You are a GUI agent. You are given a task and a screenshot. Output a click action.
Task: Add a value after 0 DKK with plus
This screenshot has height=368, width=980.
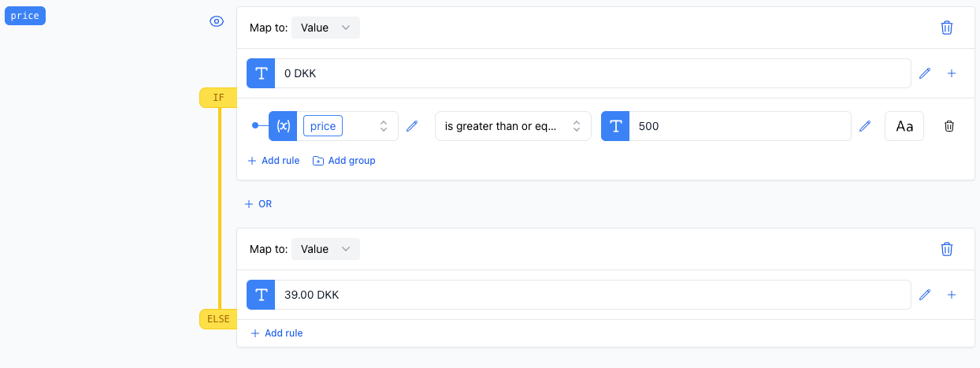click(951, 73)
